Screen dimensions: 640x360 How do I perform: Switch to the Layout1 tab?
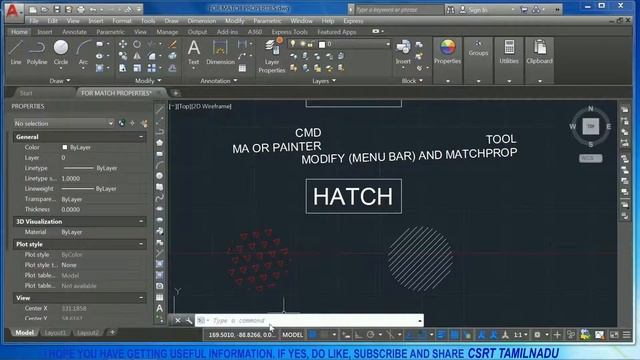point(55,333)
